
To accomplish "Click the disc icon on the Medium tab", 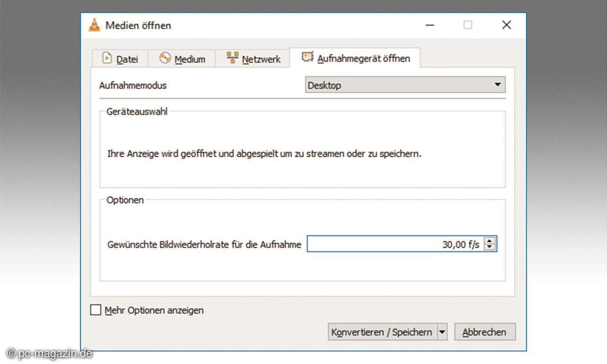I will click(x=165, y=58).
